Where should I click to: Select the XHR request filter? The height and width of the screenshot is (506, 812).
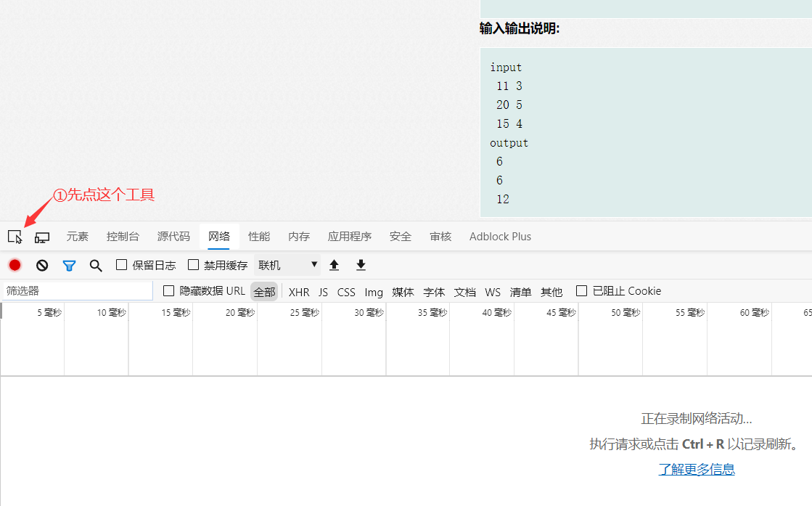298,291
